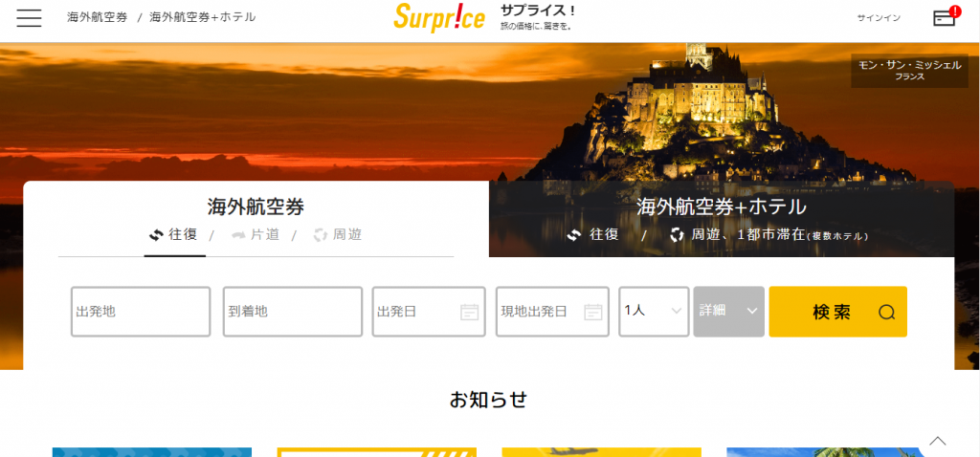Click the サインイン link

(879, 18)
